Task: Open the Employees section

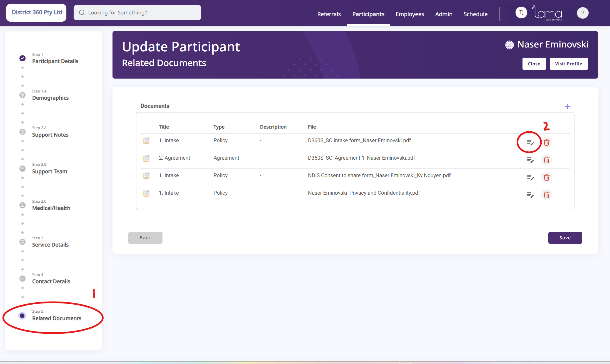Action: coord(409,14)
